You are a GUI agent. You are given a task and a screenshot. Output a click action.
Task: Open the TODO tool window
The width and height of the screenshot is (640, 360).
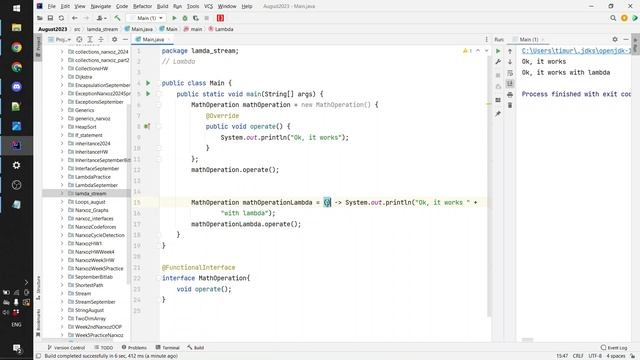[104, 348]
